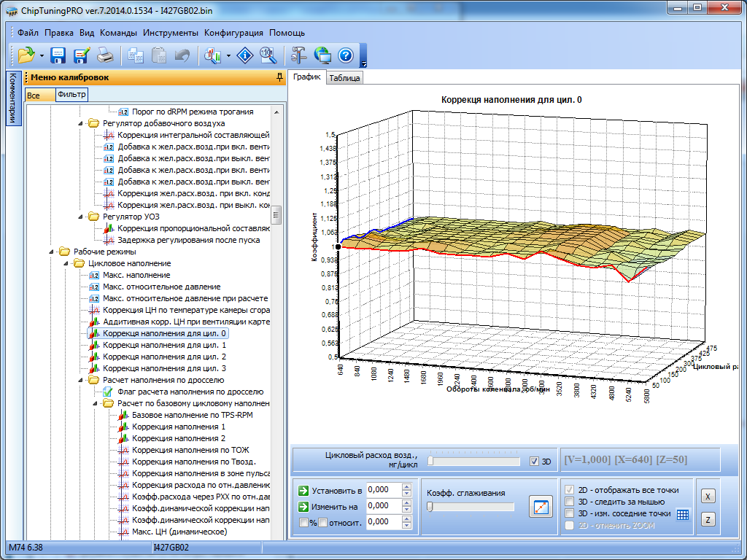Click the blue grid table icon
747x560 pixels.
[683, 513]
